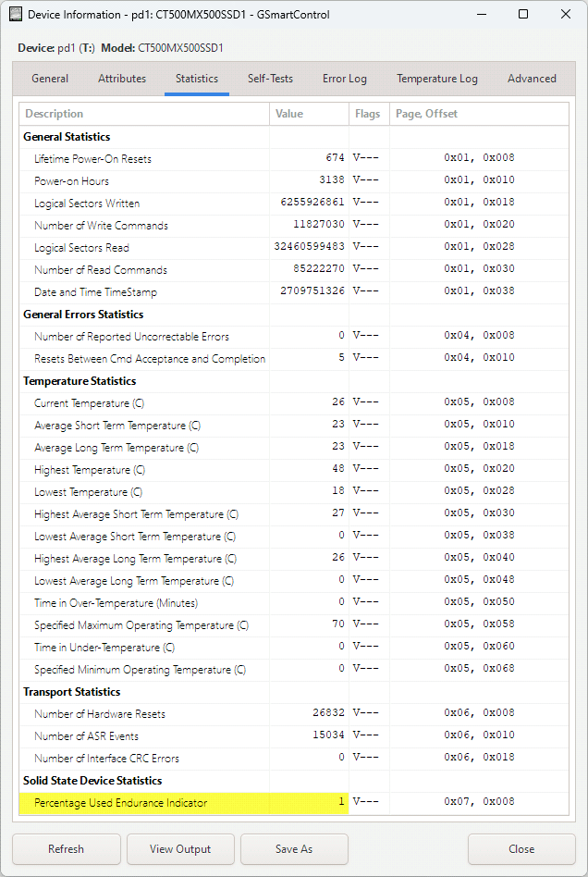Select Highest Average Short Term Temperature row
The width and height of the screenshot is (588, 877).
tap(294, 514)
